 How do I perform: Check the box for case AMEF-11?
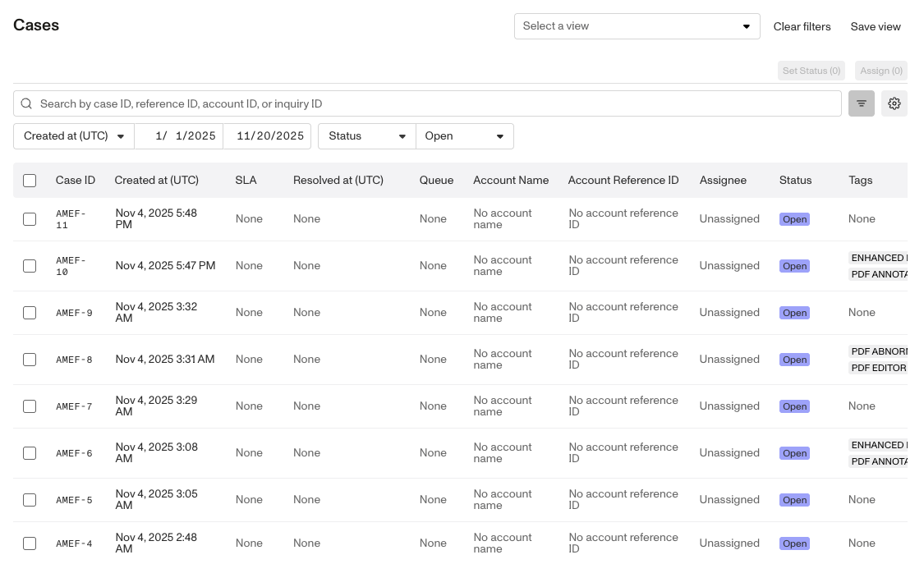pyautogui.click(x=30, y=219)
